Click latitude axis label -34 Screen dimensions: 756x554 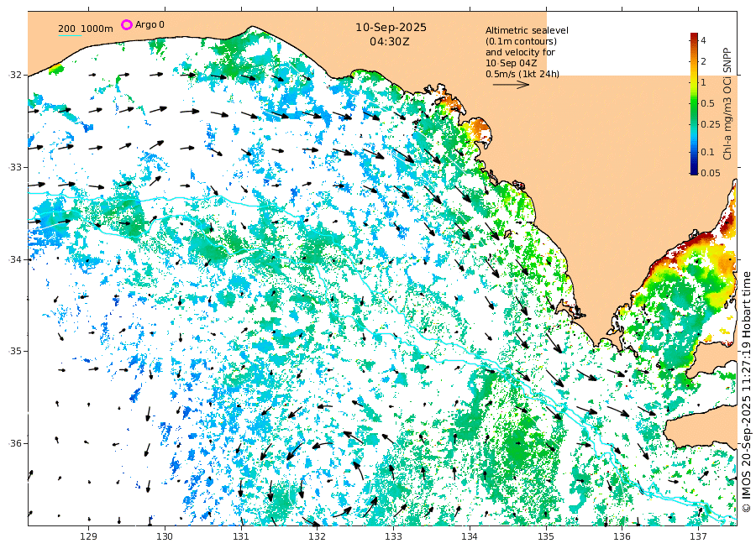pos(14,259)
